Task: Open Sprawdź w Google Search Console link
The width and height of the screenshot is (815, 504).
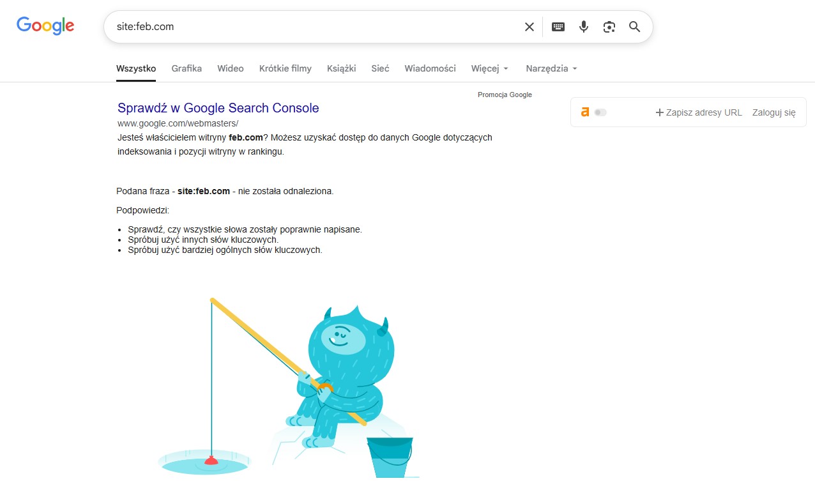Action: click(x=218, y=108)
